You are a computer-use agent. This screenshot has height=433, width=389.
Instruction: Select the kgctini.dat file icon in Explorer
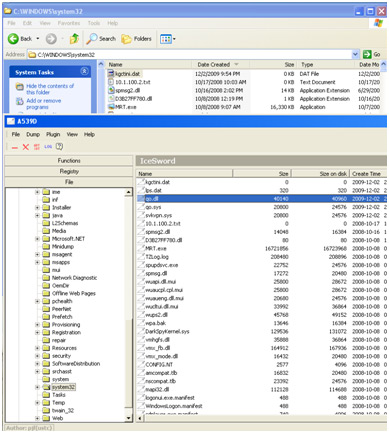coord(111,74)
